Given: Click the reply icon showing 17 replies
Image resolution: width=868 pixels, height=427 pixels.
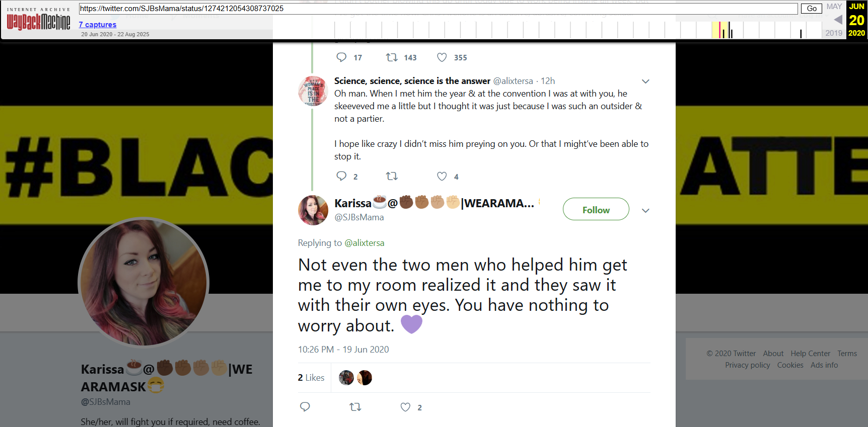Looking at the screenshot, I should 341,57.
